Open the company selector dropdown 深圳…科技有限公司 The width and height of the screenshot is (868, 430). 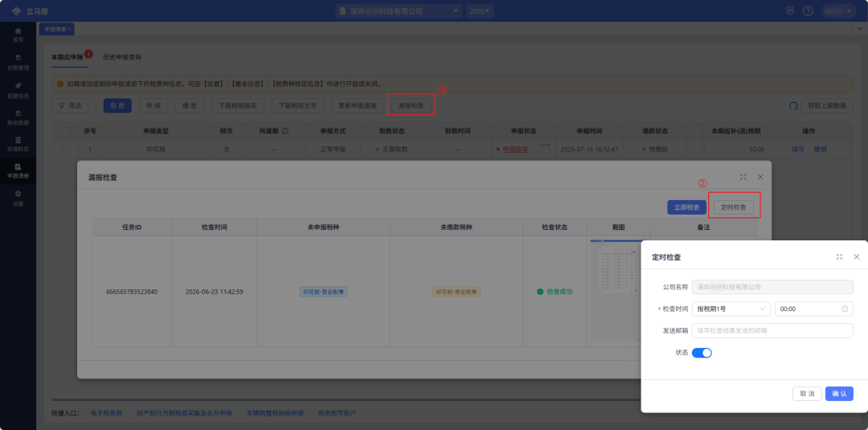click(x=399, y=10)
